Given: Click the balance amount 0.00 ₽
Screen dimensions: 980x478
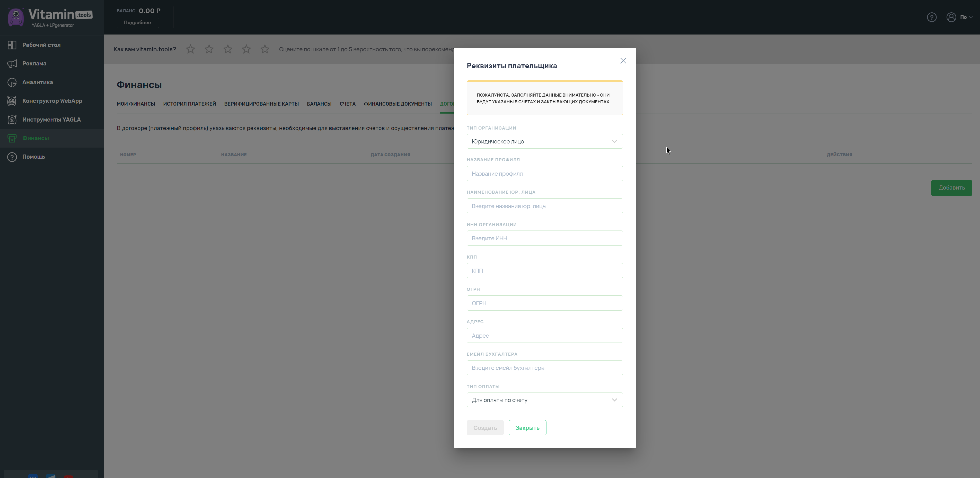Looking at the screenshot, I should coord(149,11).
